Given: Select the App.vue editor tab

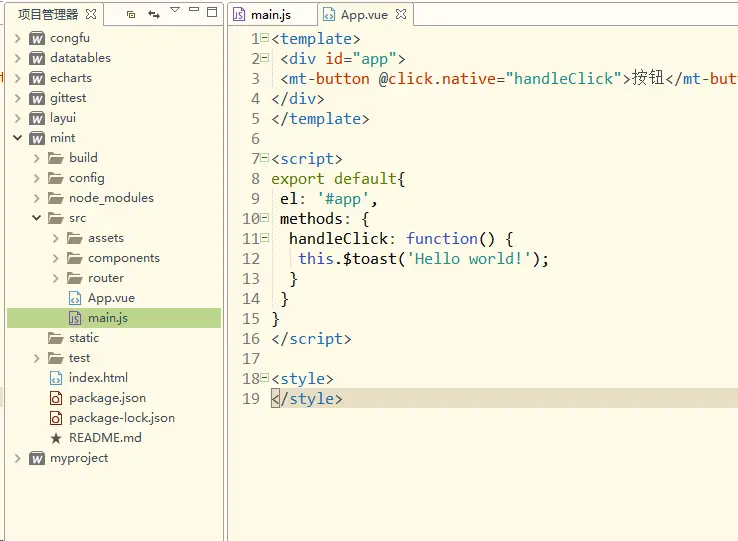Looking at the screenshot, I should (x=364, y=15).
